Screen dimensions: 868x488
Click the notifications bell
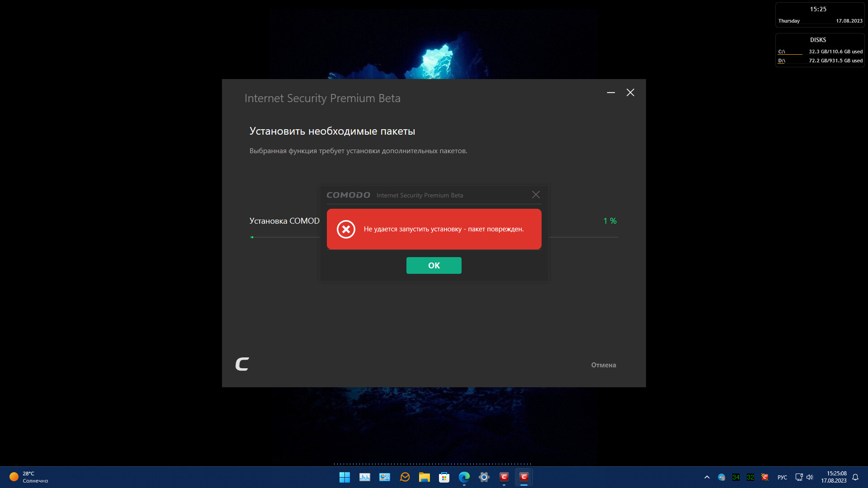[855, 477]
